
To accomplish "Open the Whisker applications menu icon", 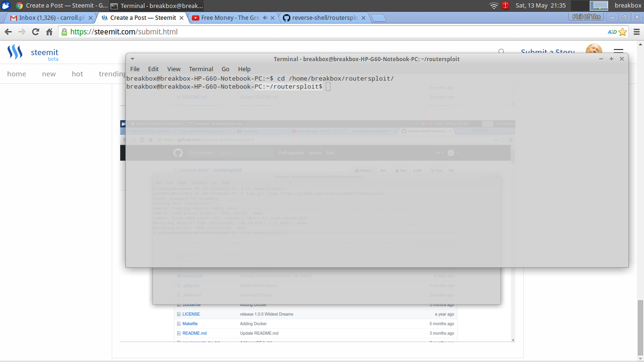I will click(6, 6).
